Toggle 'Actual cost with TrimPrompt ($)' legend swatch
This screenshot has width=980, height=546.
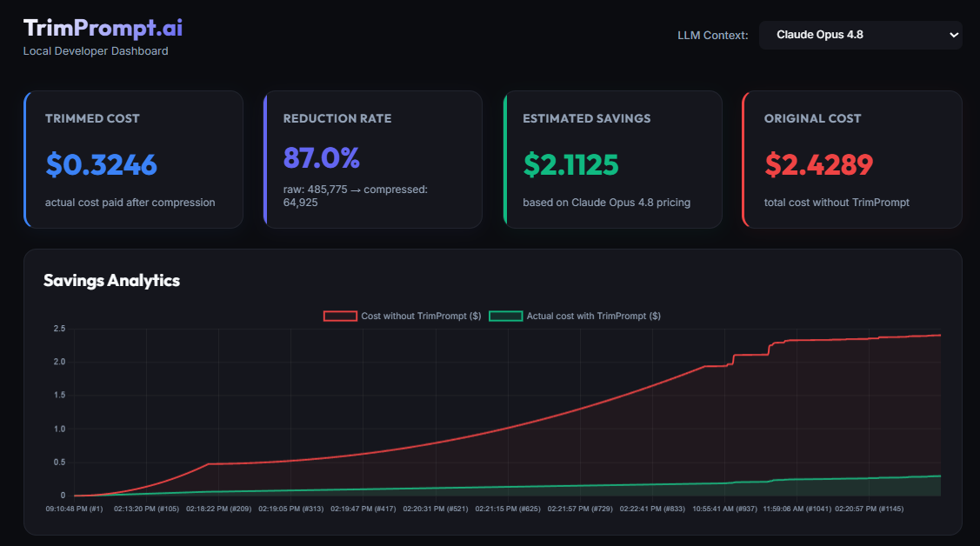pos(505,316)
